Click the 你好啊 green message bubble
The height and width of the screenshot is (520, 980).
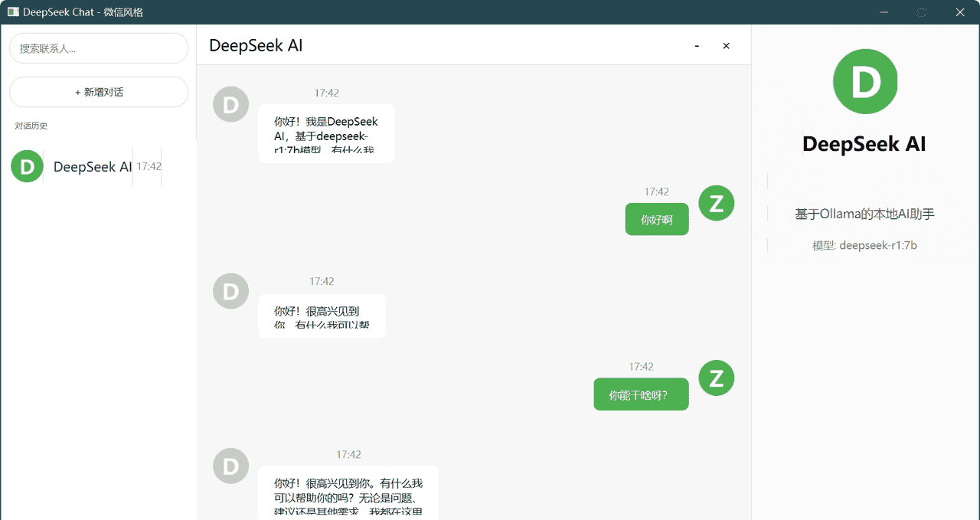(x=656, y=219)
